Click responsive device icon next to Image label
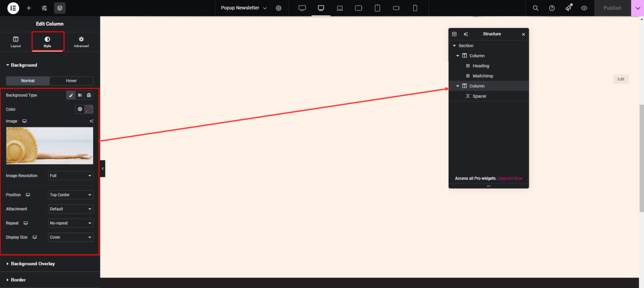This screenshot has height=288, width=644. tap(24, 121)
